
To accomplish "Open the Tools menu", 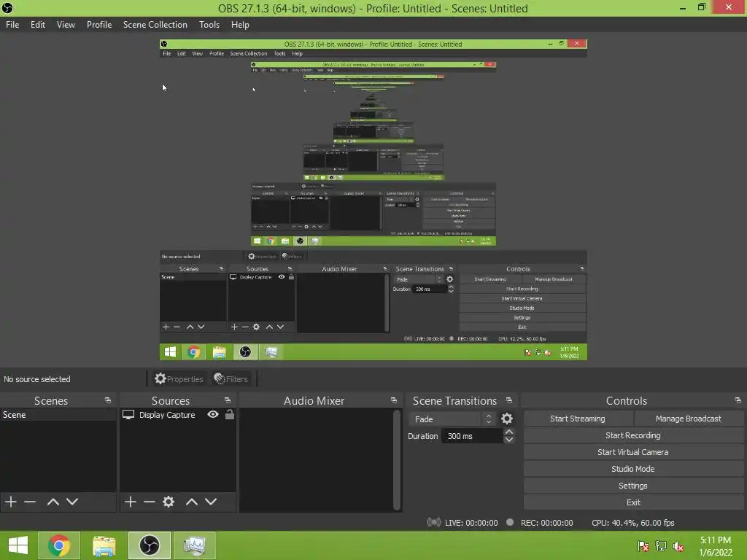I will [x=209, y=25].
